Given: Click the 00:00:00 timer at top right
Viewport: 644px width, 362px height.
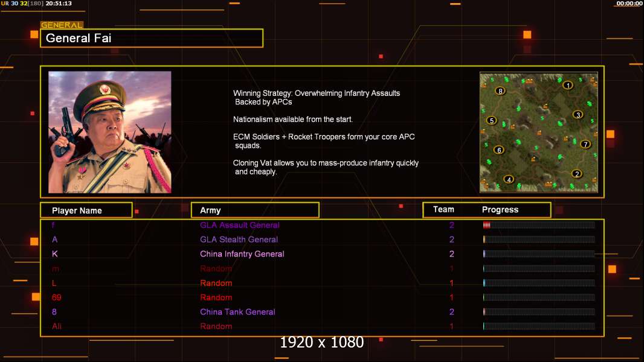Looking at the screenshot, I should click(x=630, y=3).
